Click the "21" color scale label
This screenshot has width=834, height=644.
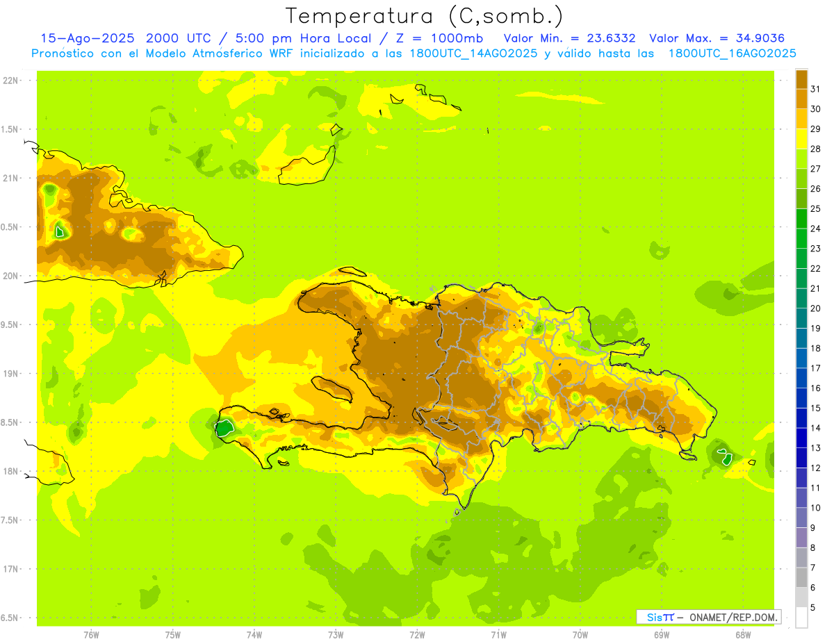816,288
